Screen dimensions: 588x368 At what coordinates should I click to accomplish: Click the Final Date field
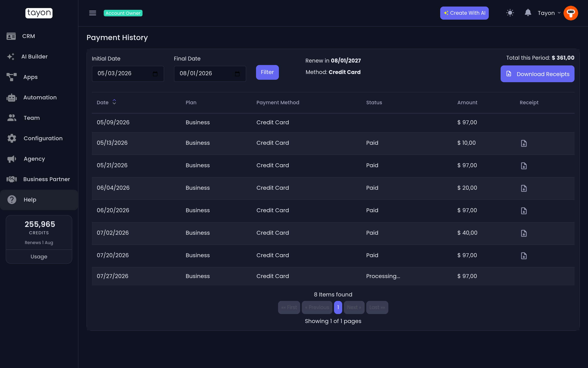point(210,74)
